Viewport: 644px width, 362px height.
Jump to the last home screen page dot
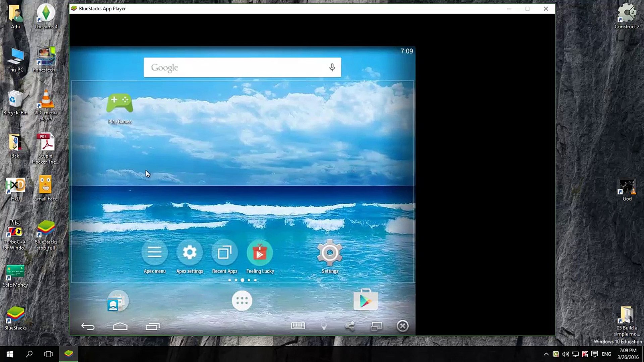coord(255,280)
